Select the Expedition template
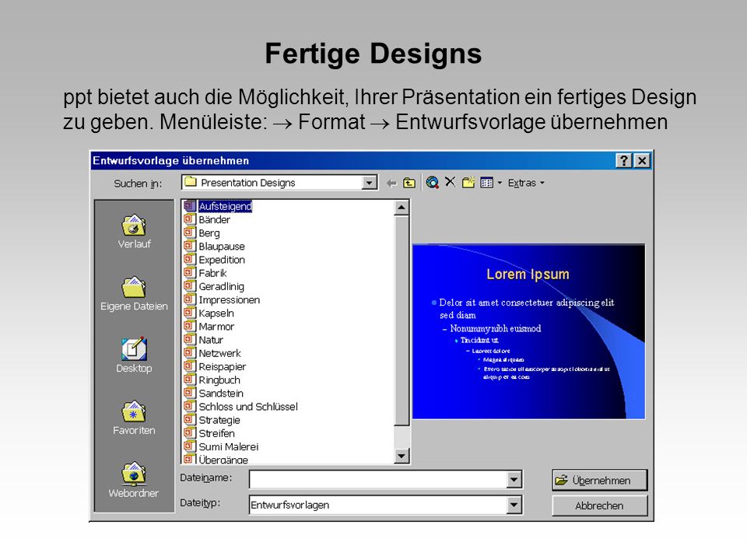This screenshot has width=747, height=560. 222,260
